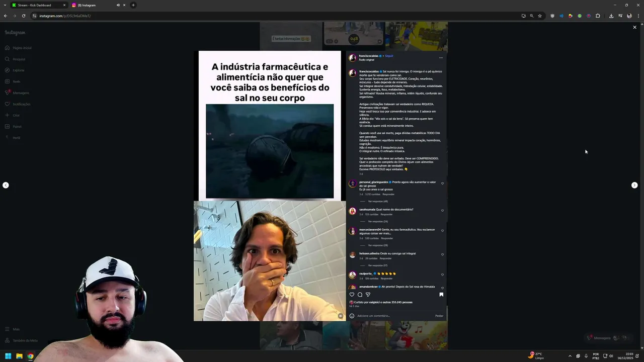This screenshot has width=644, height=362.
Task: Open Perfil in Instagram sidebar
Action: 13,138
